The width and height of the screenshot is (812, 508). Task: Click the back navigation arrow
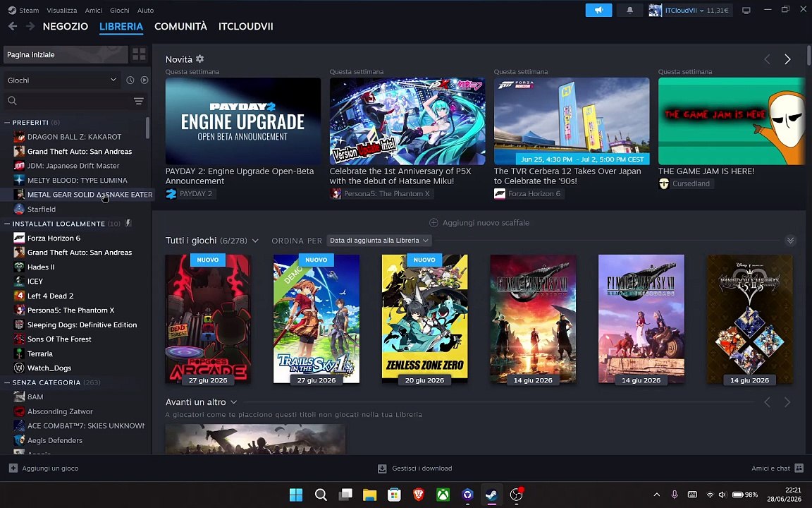point(13,26)
